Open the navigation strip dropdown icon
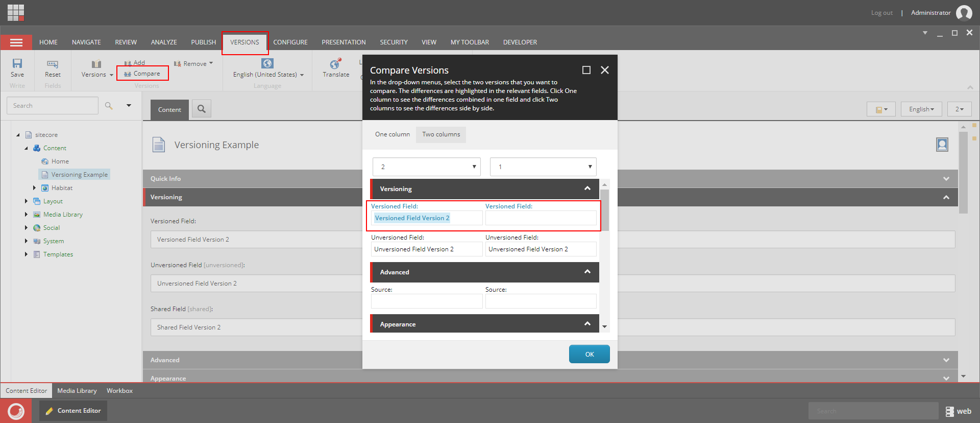 (x=881, y=109)
